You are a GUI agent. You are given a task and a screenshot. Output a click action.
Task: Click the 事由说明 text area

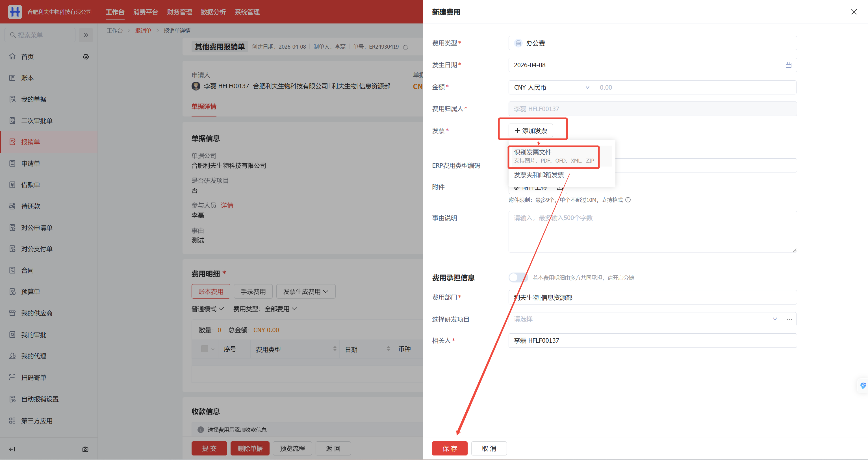[x=652, y=232]
